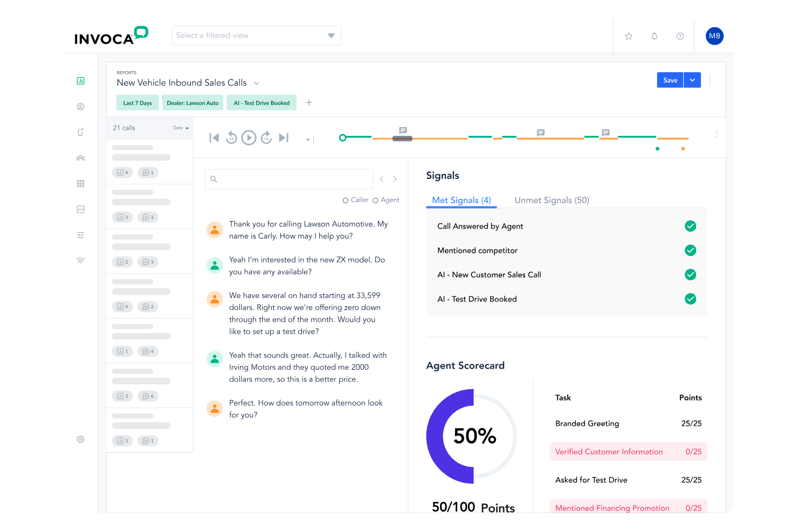Screen dimensions: 798x532
Task: Click the AI - Test Drive Booked filter chip
Action: tap(262, 103)
